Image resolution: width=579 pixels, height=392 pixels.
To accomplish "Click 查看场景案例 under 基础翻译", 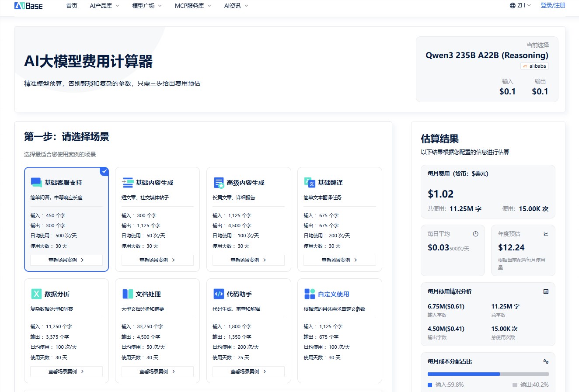I will click(339, 260).
